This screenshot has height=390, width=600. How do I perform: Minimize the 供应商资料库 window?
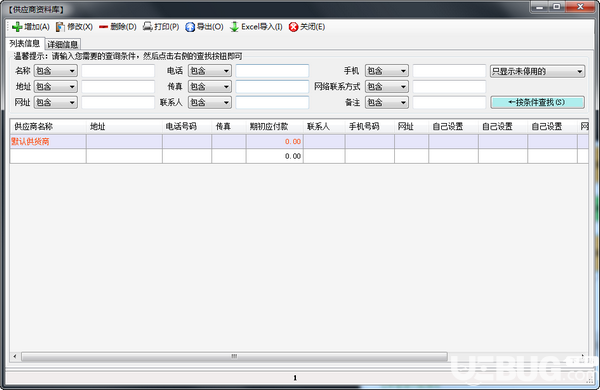tap(540, 7)
